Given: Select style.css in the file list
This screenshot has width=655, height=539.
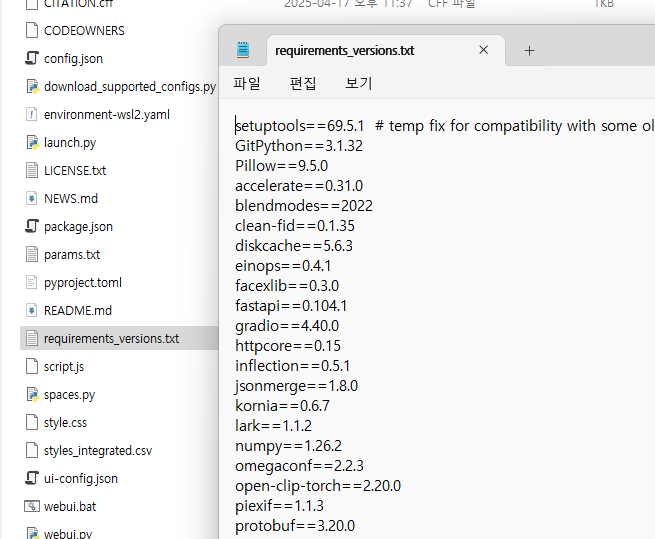Looking at the screenshot, I should tap(65, 423).
